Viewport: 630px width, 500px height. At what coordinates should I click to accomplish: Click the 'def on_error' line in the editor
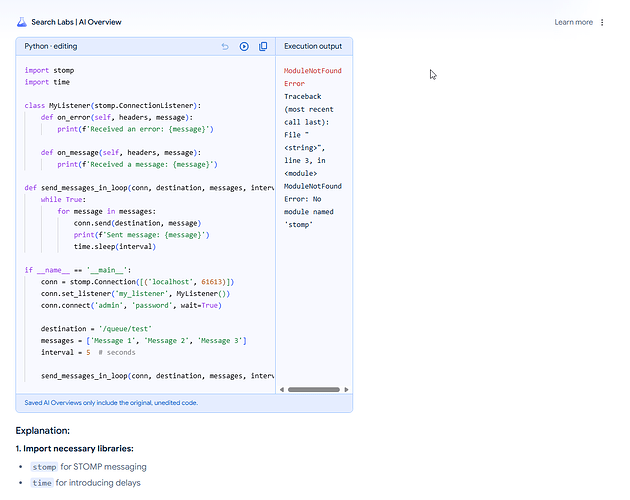[117, 117]
